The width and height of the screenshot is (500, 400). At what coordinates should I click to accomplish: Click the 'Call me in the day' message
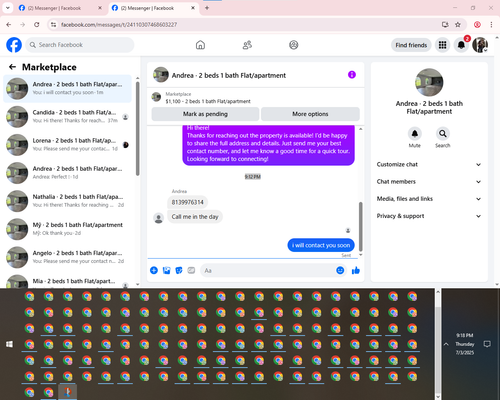click(x=195, y=217)
